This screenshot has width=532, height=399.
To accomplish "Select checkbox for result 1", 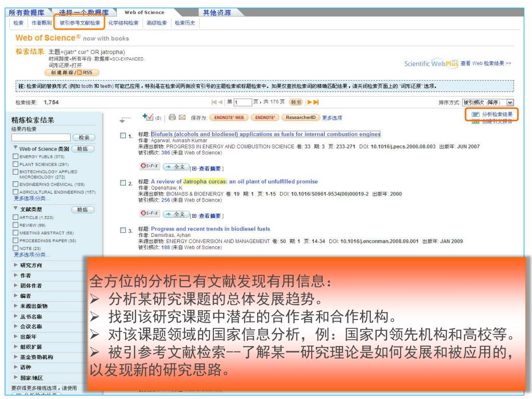I will pyautogui.click(x=123, y=136).
